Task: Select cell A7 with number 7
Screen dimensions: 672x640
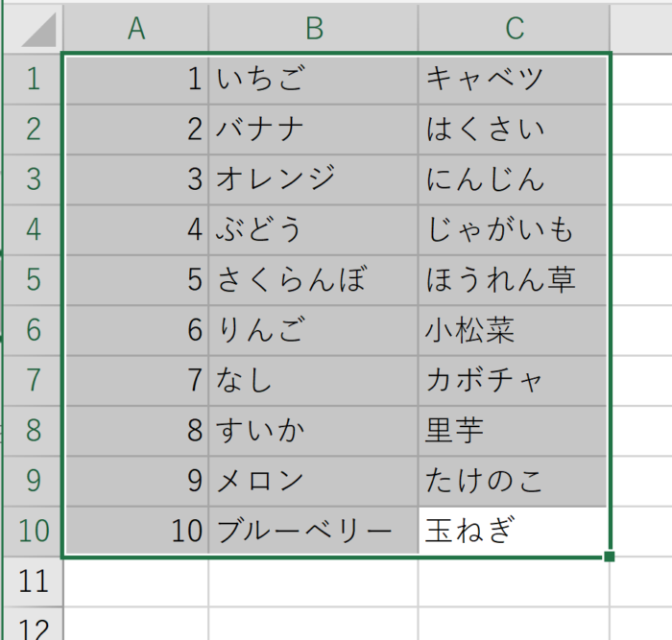Action: point(135,380)
